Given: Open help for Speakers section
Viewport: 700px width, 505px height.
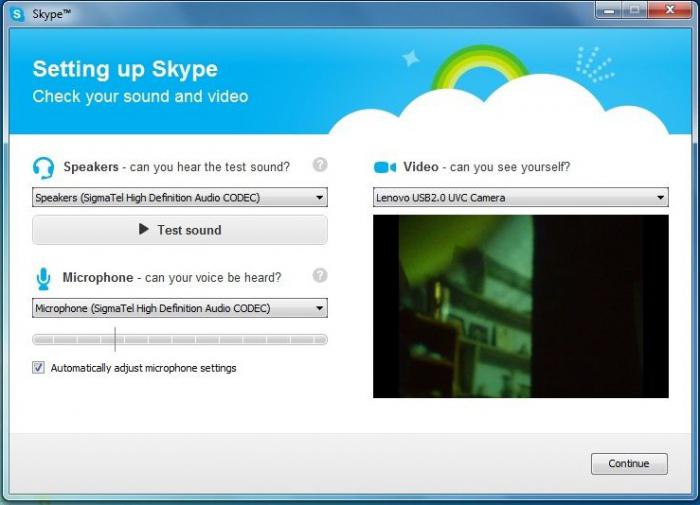Looking at the screenshot, I should tap(320, 165).
